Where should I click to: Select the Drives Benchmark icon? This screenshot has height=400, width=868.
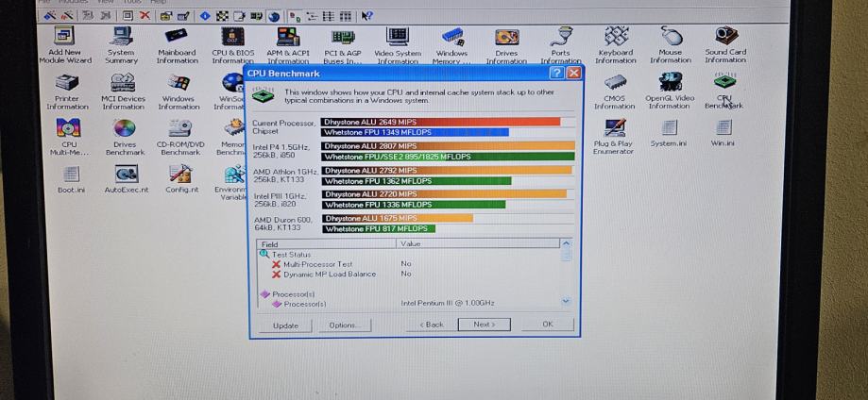125,137
